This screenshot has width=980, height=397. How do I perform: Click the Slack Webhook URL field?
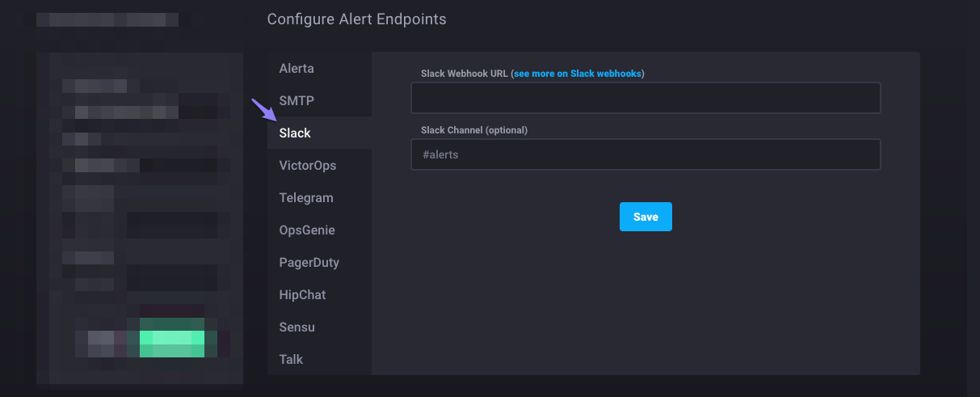pyautogui.click(x=645, y=98)
